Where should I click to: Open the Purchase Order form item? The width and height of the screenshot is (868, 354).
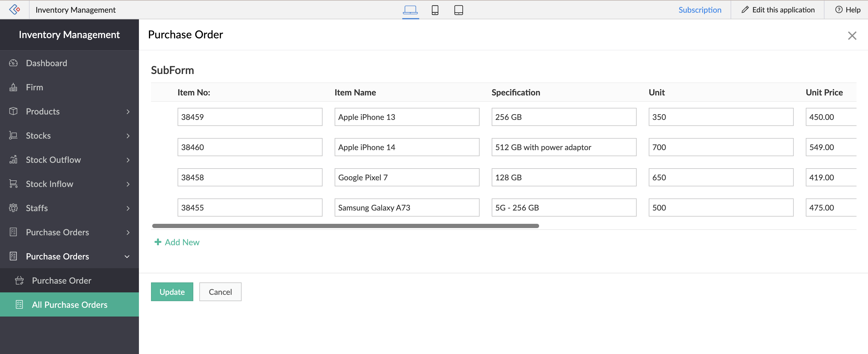(x=61, y=281)
